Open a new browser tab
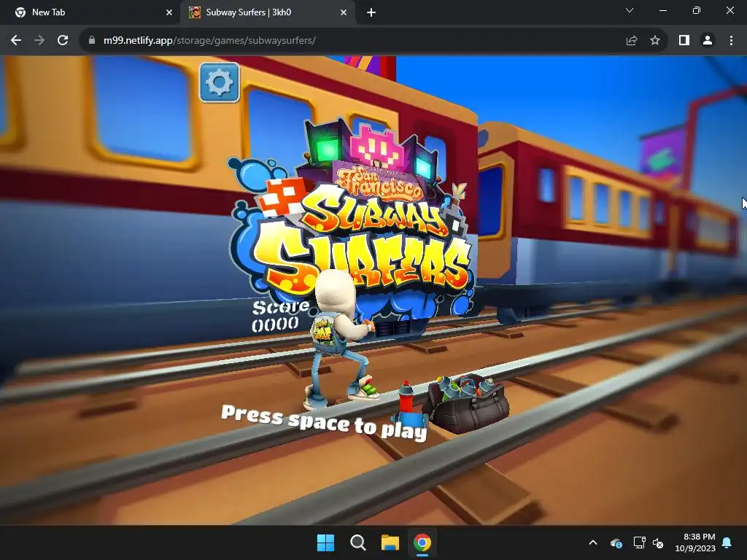 click(x=371, y=13)
